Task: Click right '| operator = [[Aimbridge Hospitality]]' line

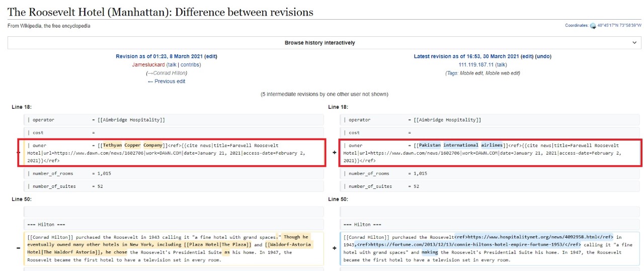Action: (x=490, y=120)
